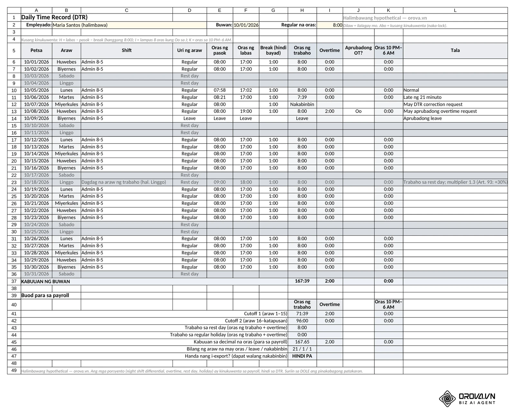Click the row 37 number header
515x420 pixels.
click(14, 281)
